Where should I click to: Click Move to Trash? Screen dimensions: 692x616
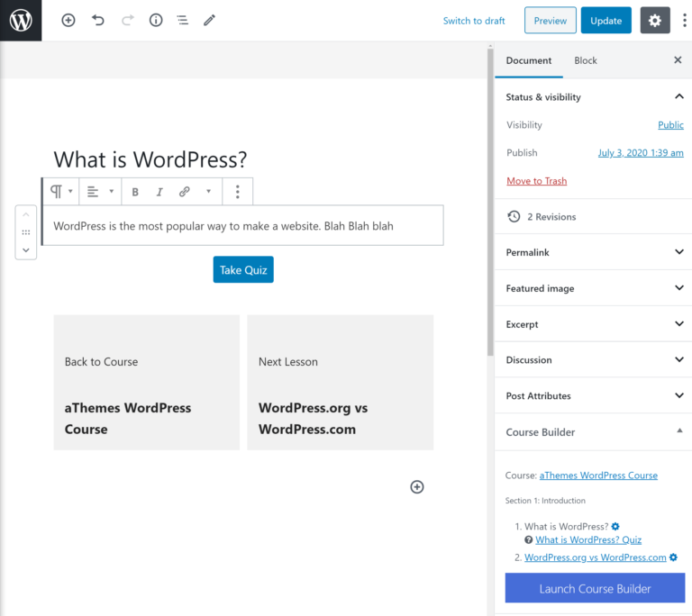click(x=536, y=181)
